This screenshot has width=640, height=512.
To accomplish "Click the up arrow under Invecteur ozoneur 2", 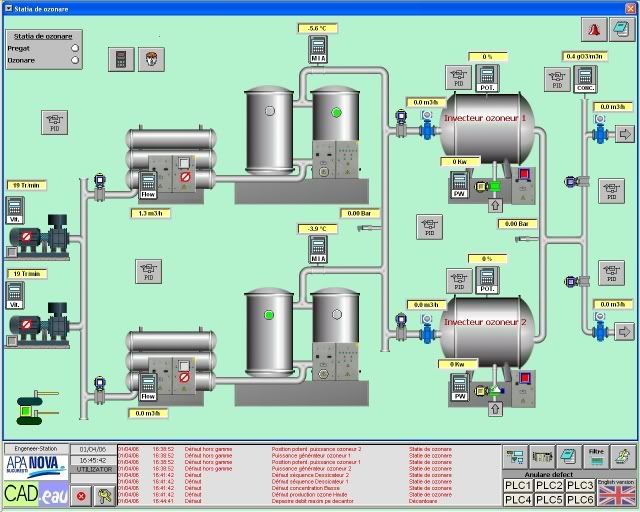I will point(495,408).
